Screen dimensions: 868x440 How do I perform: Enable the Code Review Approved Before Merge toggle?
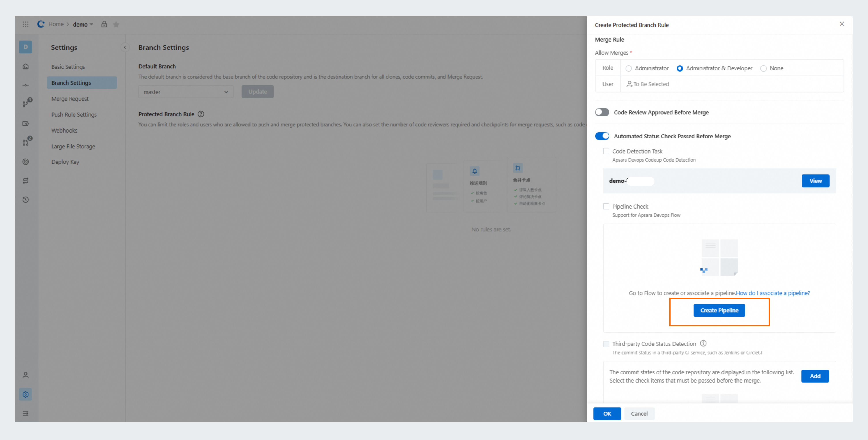pyautogui.click(x=602, y=112)
